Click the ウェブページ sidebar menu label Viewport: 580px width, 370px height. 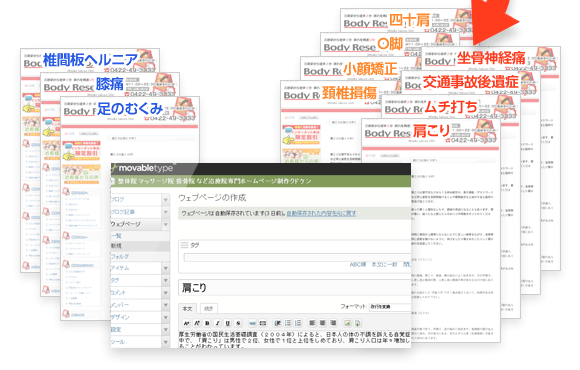click(126, 224)
